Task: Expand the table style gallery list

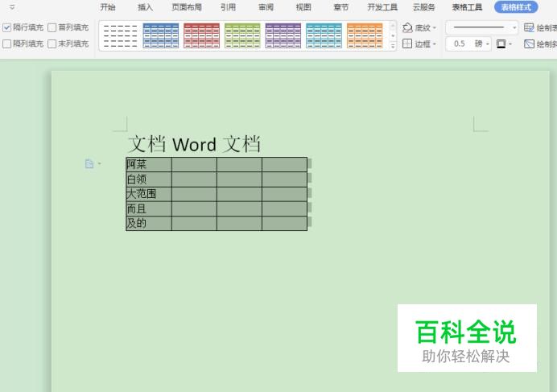Action: pyautogui.click(x=393, y=46)
